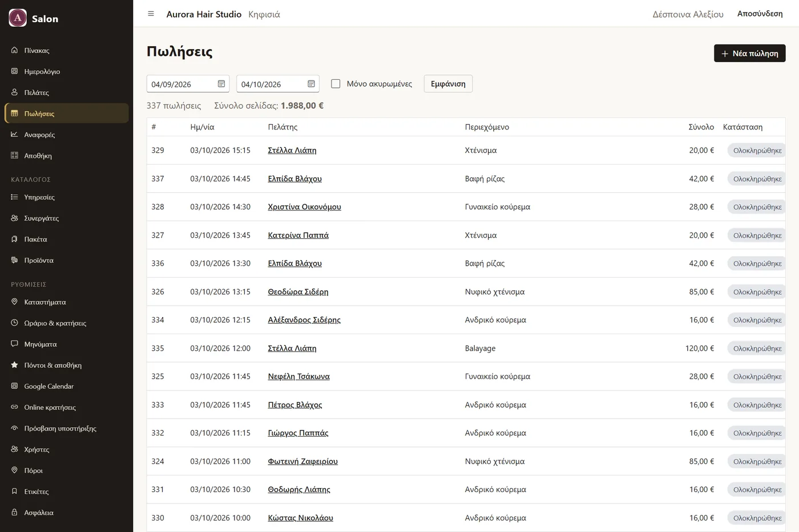Open customer Θεοδώρα Σιδέρη link
Image resolution: width=799 pixels, height=532 pixels.
point(298,292)
